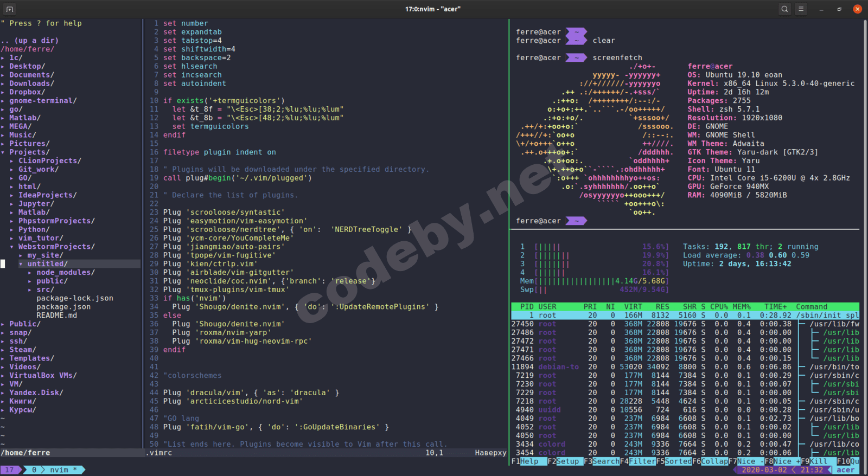This screenshot has height=476, width=868.
Task: Click the Plug 'dracula/vim' line
Action: pyautogui.click(x=251, y=393)
